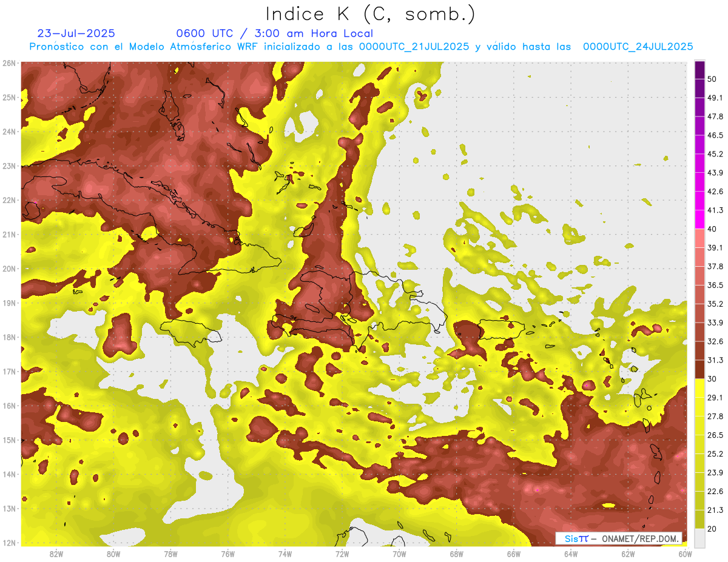Click the "60W" longitude label

point(686,554)
